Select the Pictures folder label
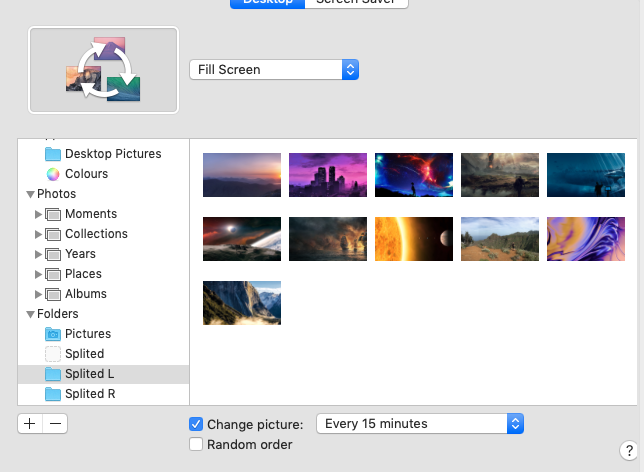The width and height of the screenshot is (644, 472). pos(88,334)
